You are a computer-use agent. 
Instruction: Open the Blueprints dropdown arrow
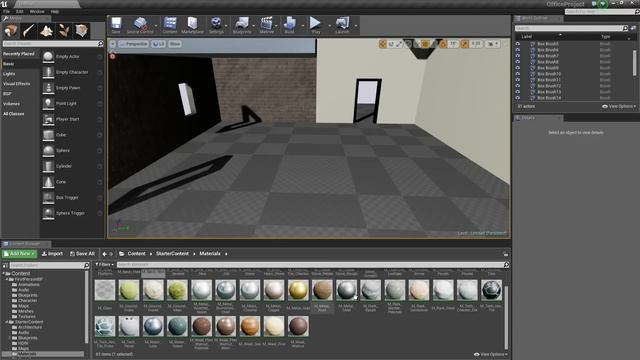pos(254,26)
